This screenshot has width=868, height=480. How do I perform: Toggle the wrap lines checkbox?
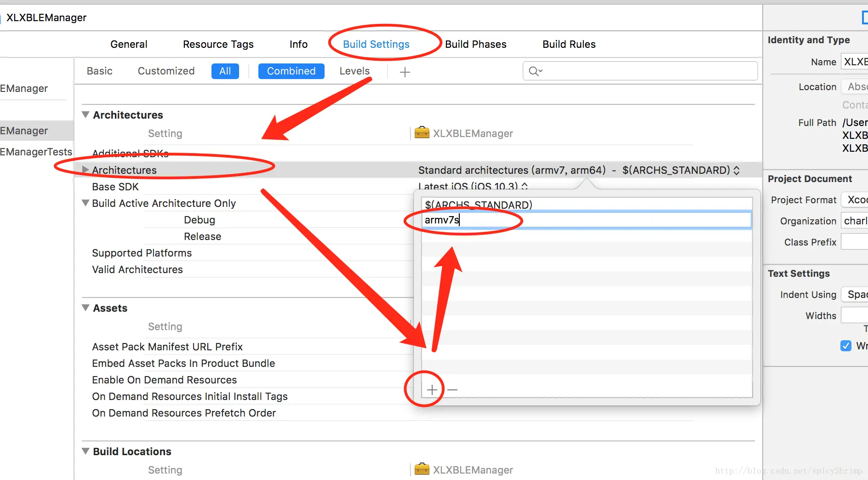(x=846, y=346)
